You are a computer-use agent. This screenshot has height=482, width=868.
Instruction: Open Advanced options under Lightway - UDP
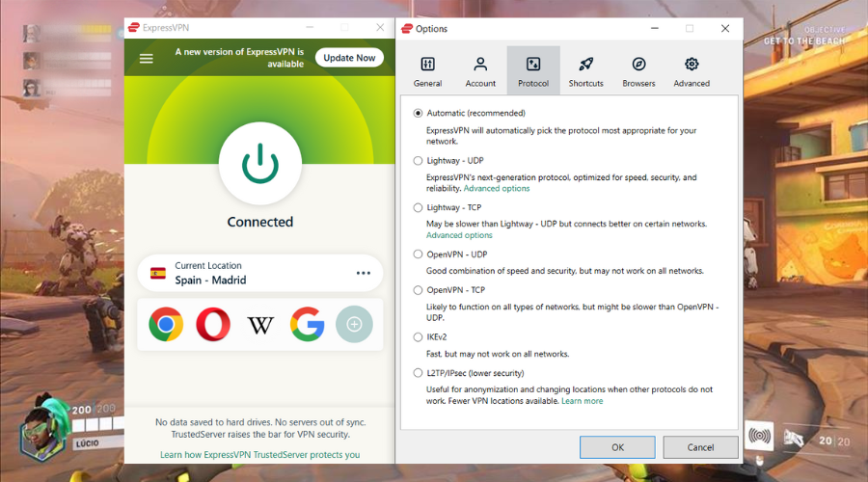click(x=497, y=189)
